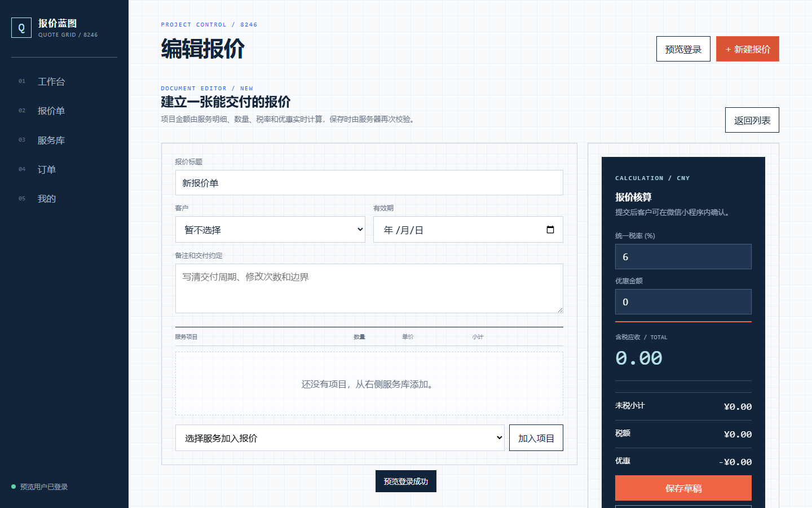Focus the 统一税率 input field
This screenshot has height=508, width=812.
[683, 257]
